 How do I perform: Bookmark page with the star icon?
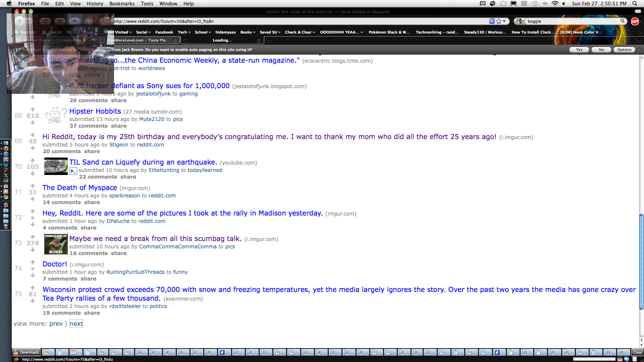pos(499,21)
